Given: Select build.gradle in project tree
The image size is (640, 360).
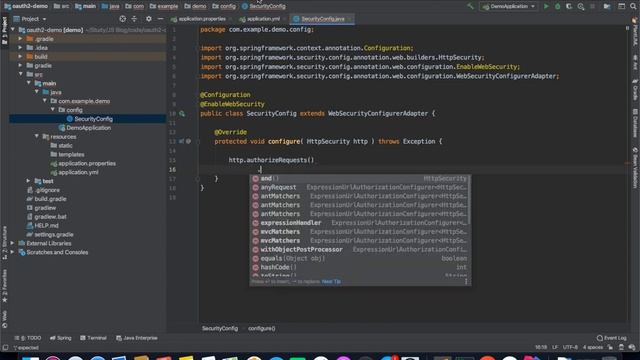Looking at the screenshot, I should tap(50, 199).
